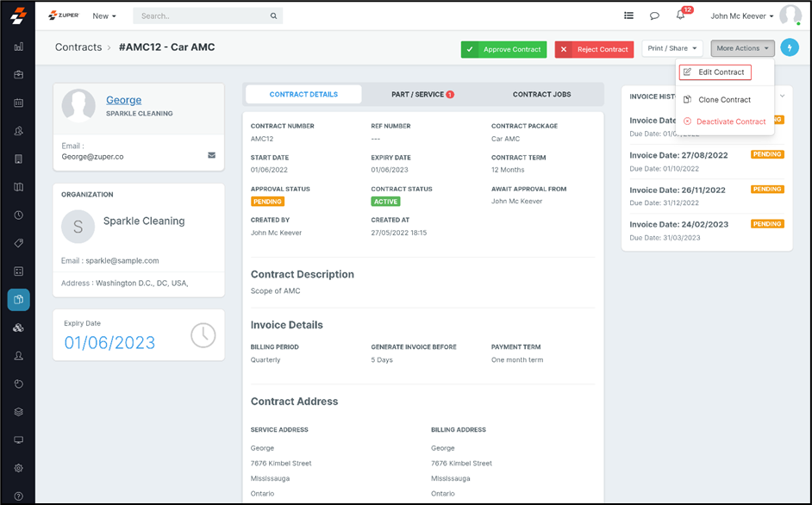Open the dashboard bar chart sidebar icon
Image resolution: width=812 pixels, height=505 pixels.
(x=18, y=47)
